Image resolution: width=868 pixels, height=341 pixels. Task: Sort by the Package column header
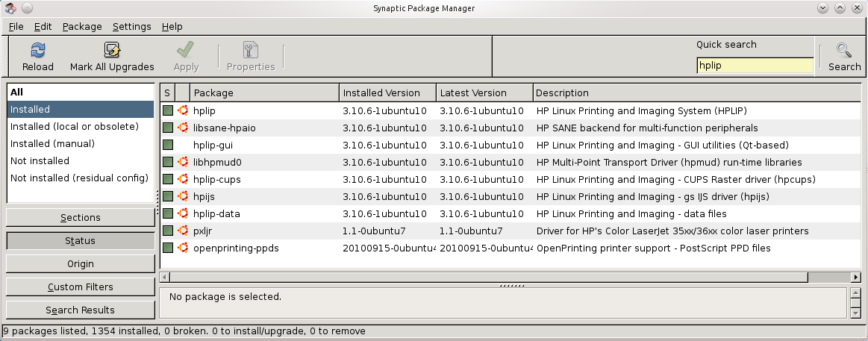[263, 93]
